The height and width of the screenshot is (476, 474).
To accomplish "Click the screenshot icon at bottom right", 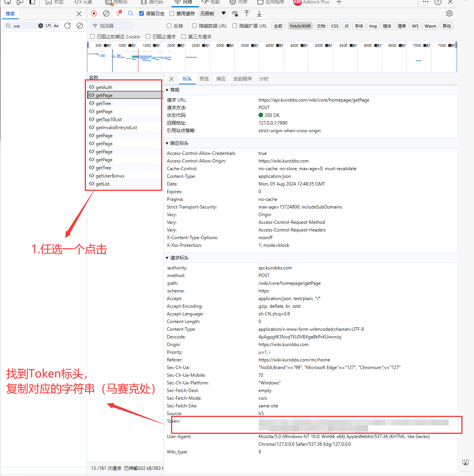I will (x=466, y=463).
